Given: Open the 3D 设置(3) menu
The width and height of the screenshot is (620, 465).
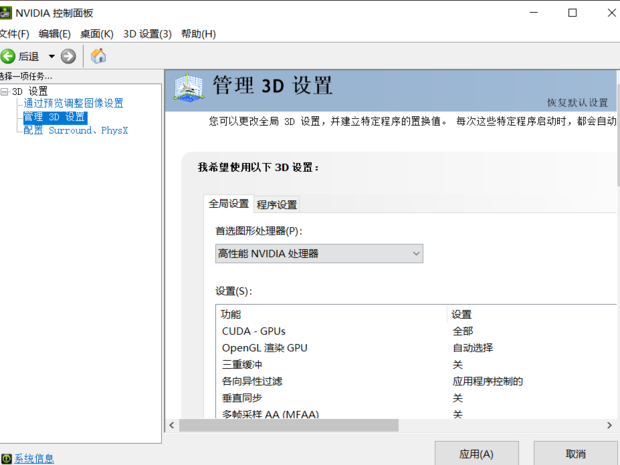Looking at the screenshot, I should [147, 34].
